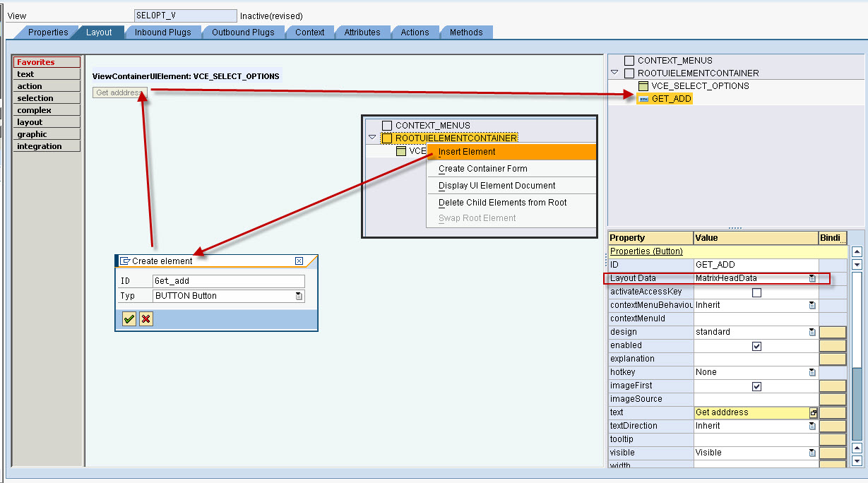Click the Properties (Button) link
The width and height of the screenshot is (868, 483).
(648, 251)
